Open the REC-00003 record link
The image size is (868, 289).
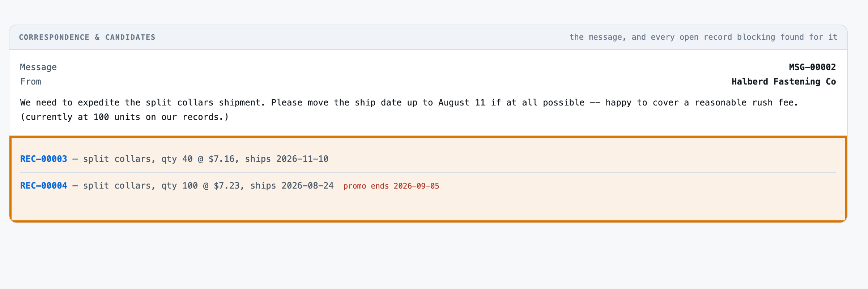(x=43, y=159)
